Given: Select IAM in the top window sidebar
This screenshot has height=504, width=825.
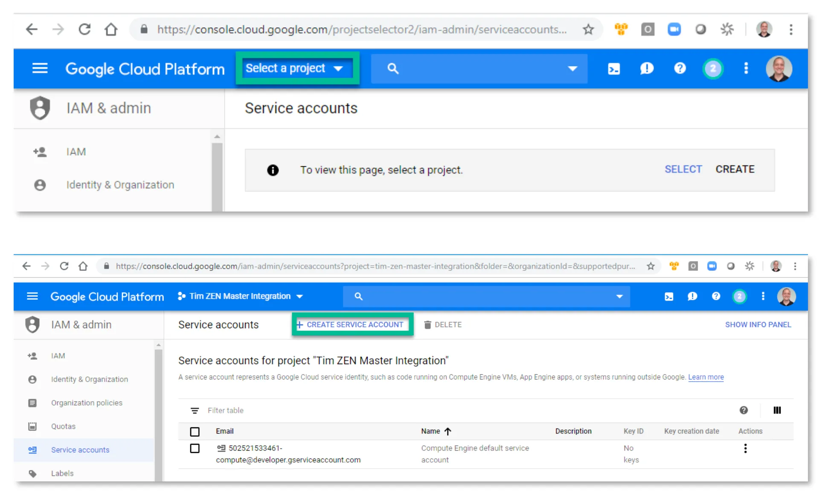Looking at the screenshot, I should [76, 152].
